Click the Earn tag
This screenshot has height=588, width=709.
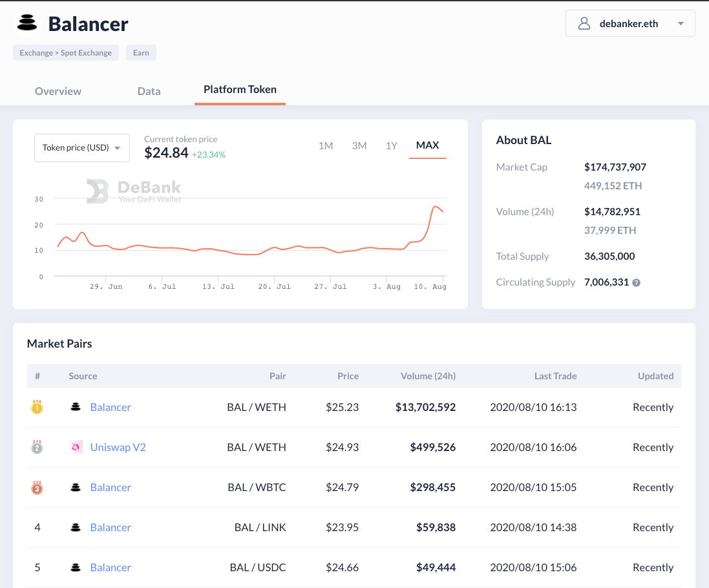141,53
